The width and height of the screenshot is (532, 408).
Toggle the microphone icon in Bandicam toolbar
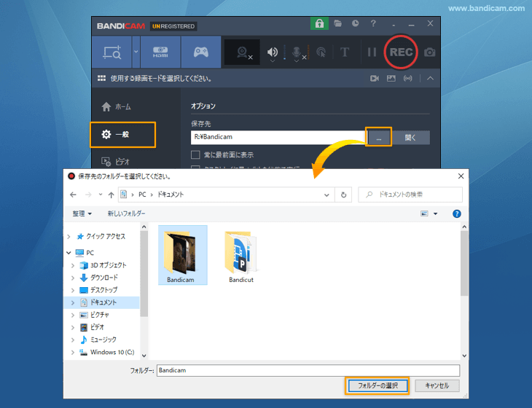tap(296, 52)
